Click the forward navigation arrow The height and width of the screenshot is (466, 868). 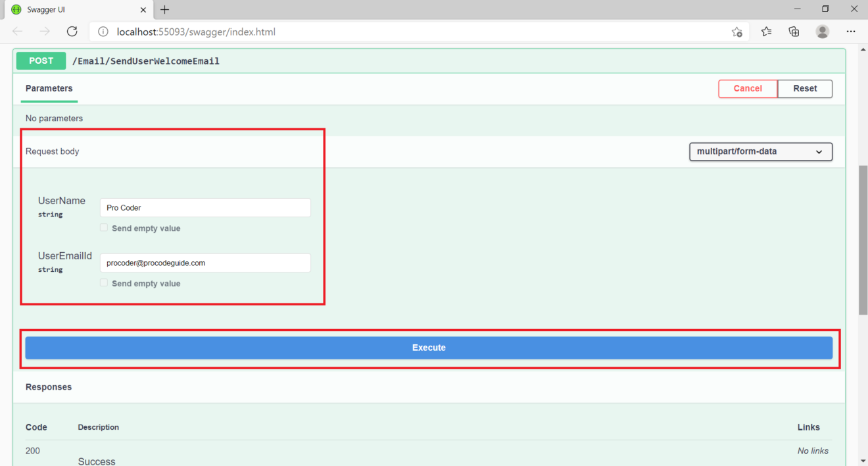[43, 31]
